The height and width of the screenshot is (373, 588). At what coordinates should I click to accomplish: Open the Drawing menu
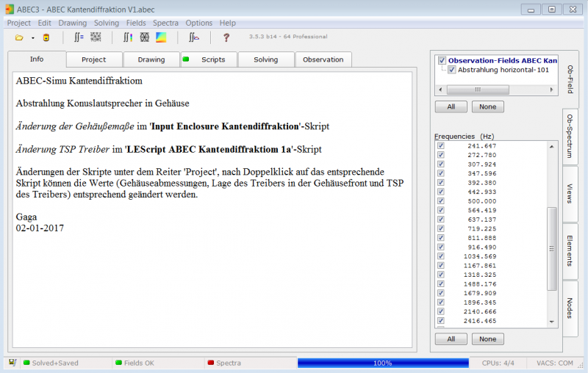point(72,23)
